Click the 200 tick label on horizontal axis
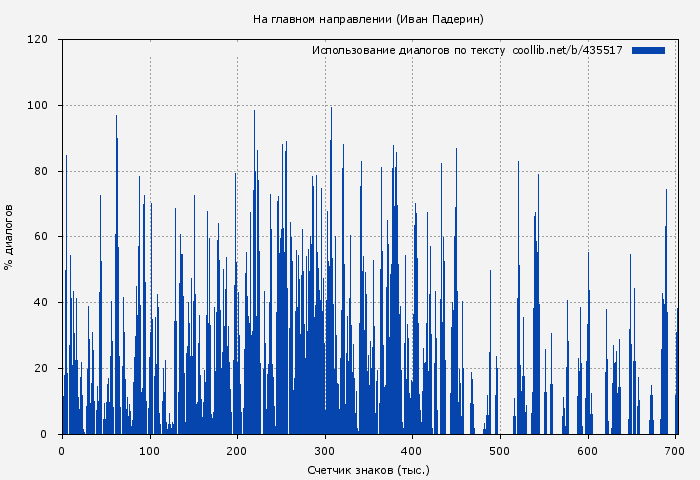 tap(237, 451)
